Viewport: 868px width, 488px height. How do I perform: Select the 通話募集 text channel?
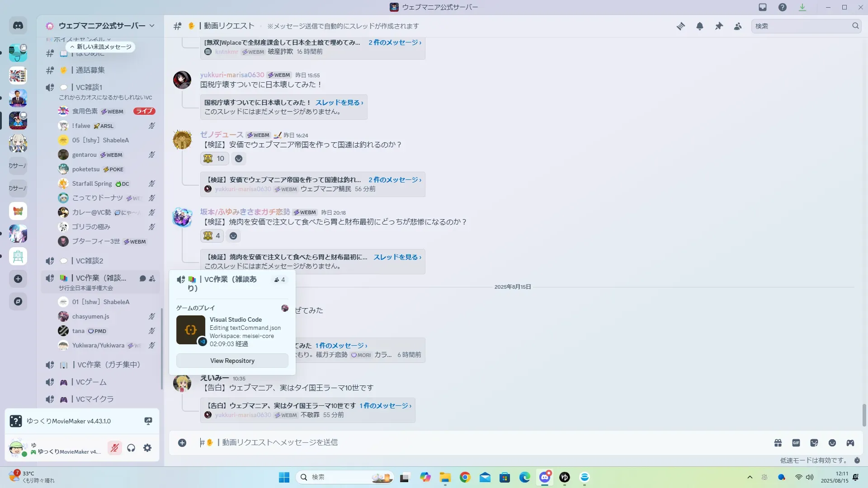pyautogui.click(x=90, y=70)
